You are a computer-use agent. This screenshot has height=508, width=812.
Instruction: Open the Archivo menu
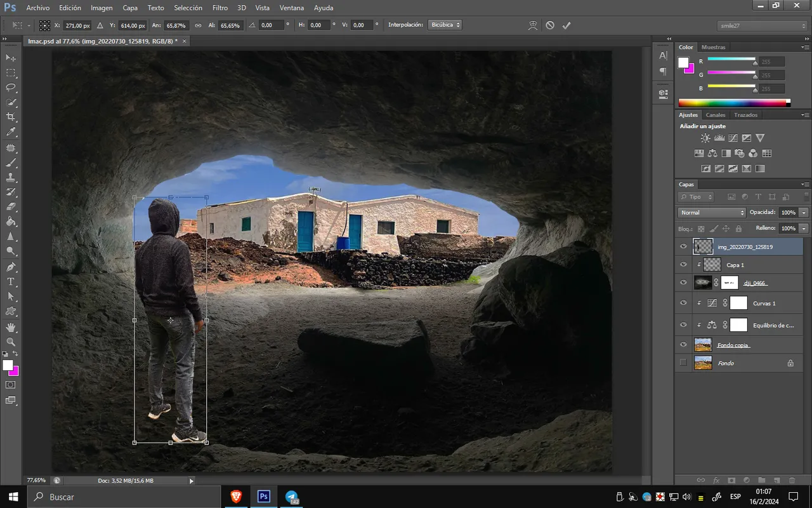[38, 8]
